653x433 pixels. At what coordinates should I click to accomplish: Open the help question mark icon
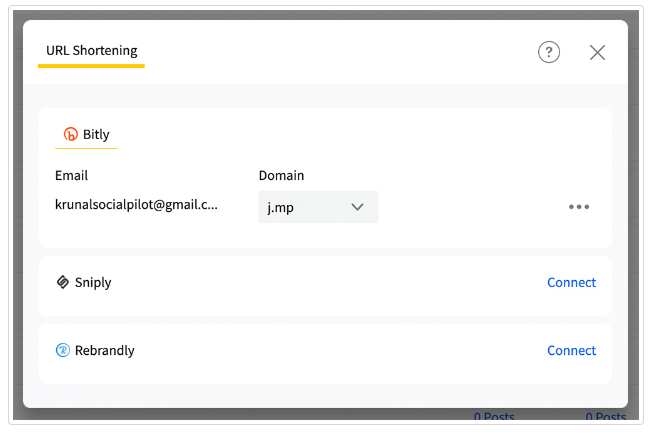tap(549, 52)
